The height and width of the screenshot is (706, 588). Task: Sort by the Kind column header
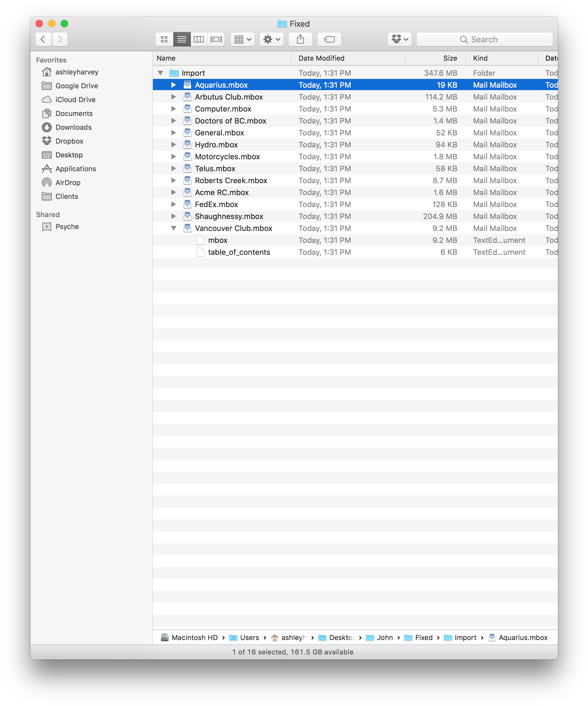pos(502,58)
